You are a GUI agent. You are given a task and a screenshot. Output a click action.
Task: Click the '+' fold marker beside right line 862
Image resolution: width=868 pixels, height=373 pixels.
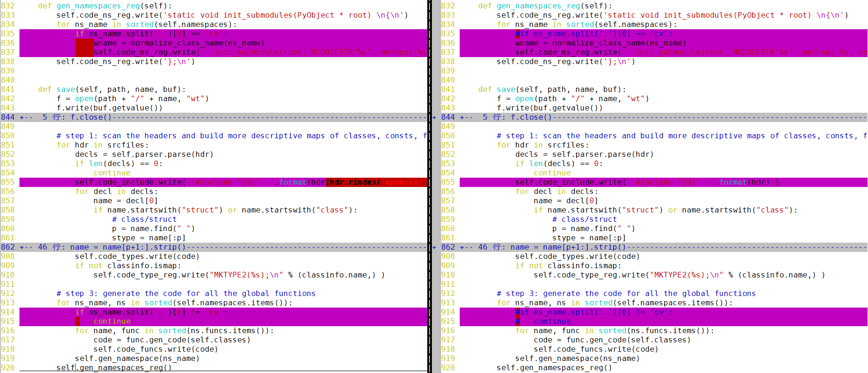[x=434, y=247]
